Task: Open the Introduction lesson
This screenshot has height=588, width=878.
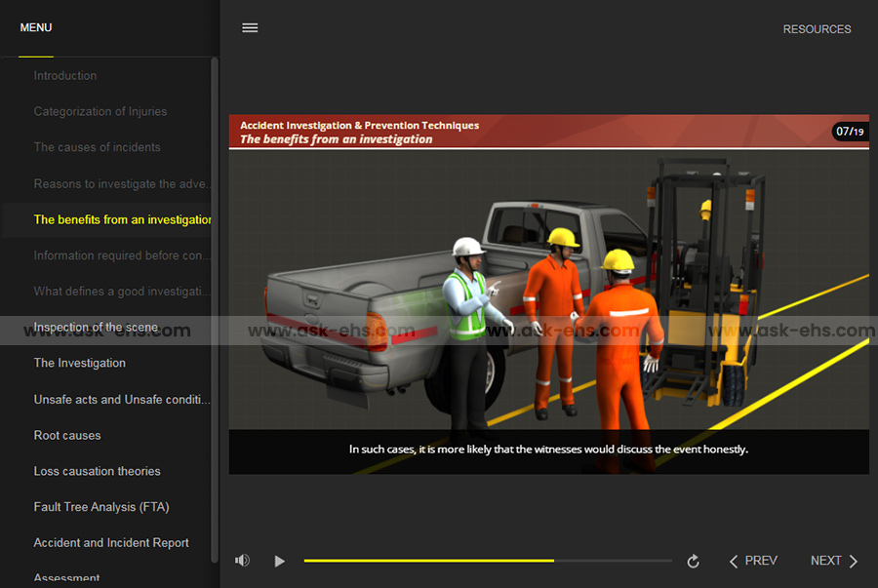Action: 65,76
